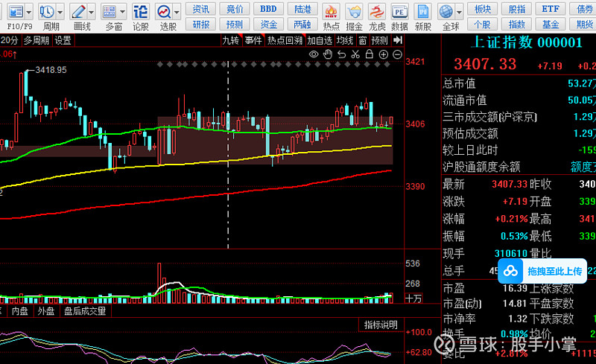Screen dimensions: 596x364
Task: Select the 外盘 tab
Action: tap(46, 311)
